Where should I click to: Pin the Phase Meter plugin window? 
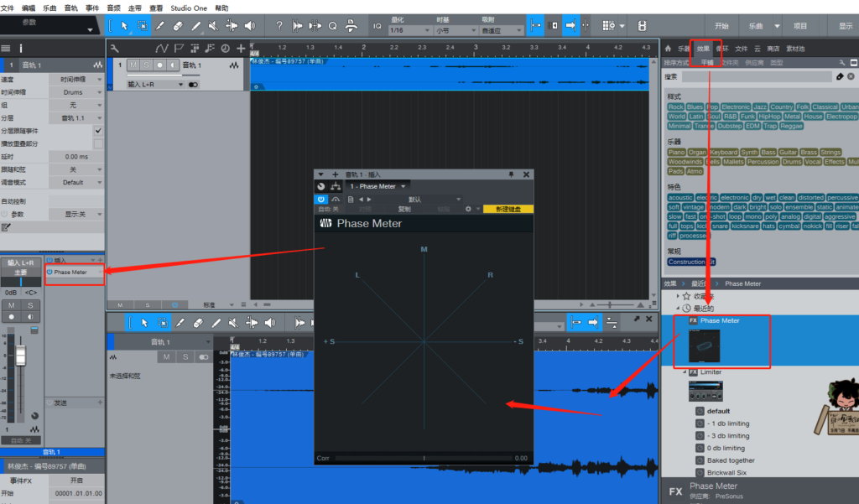(511, 174)
